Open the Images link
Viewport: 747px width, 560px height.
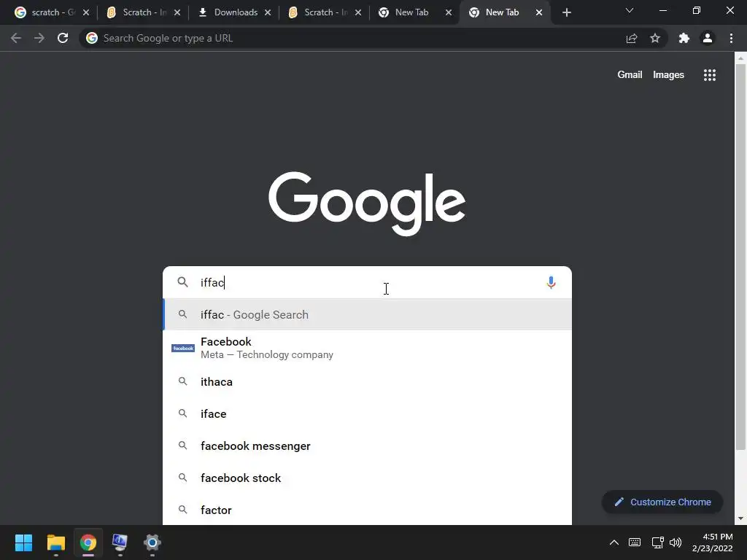668,75
